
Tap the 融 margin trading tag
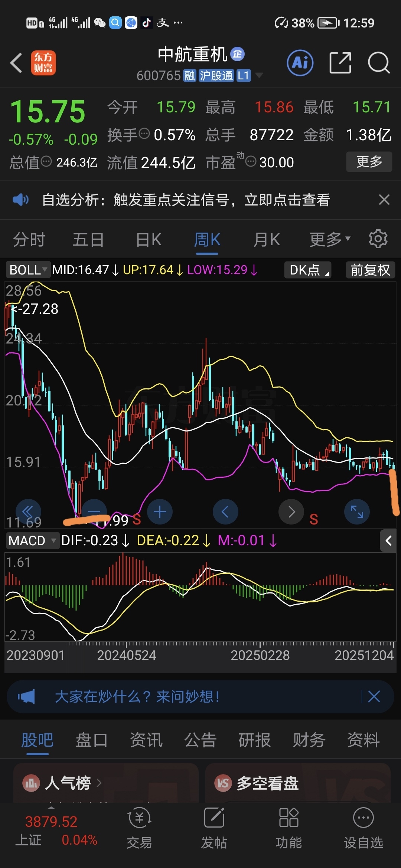189,76
